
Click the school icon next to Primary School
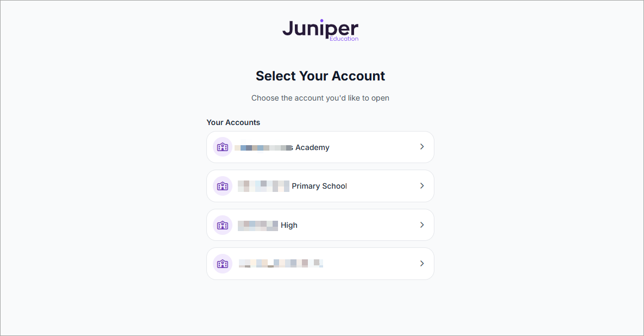(x=223, y=186)
